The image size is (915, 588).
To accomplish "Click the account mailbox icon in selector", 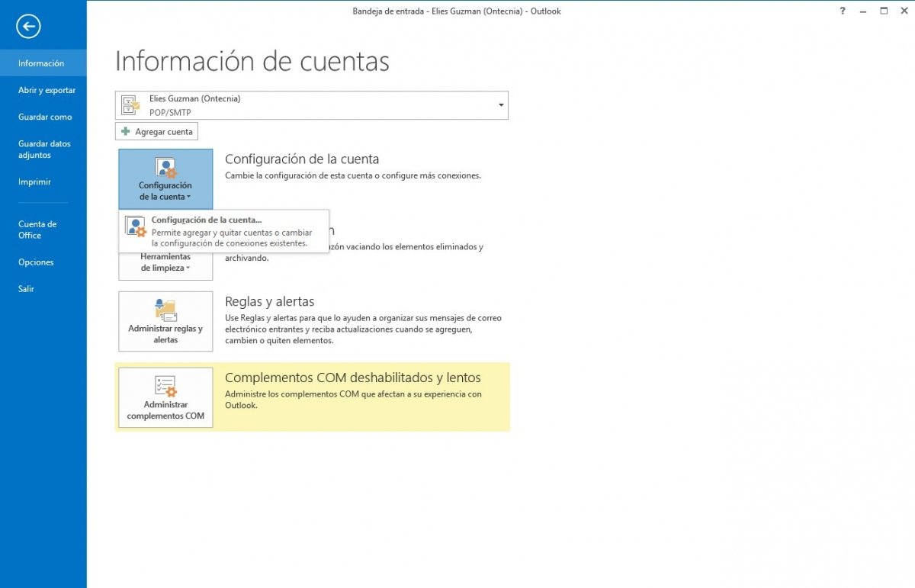I will [131, 105].
